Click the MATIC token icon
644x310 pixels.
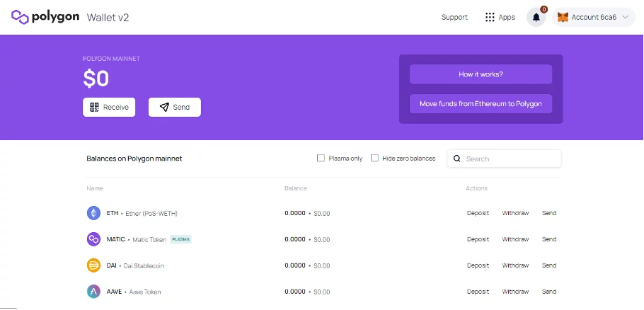tap(93, 239)
